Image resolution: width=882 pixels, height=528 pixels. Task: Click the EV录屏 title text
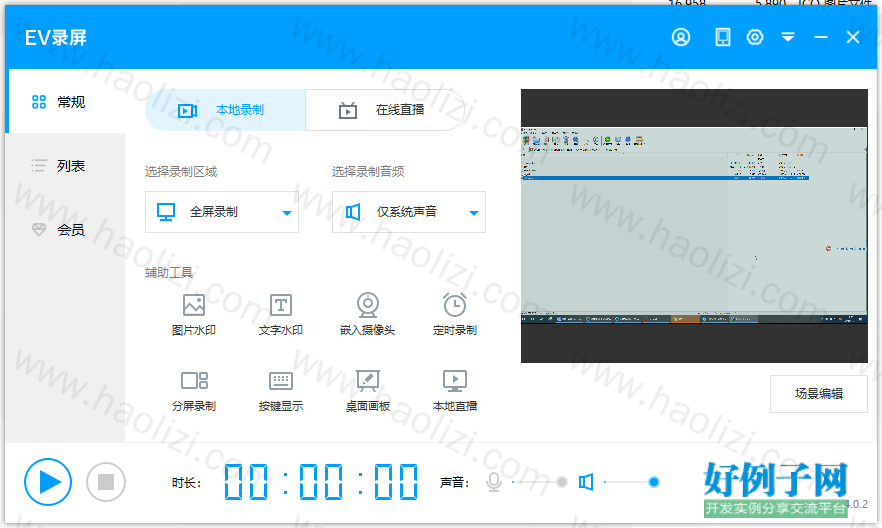click(x=56, y=38)
